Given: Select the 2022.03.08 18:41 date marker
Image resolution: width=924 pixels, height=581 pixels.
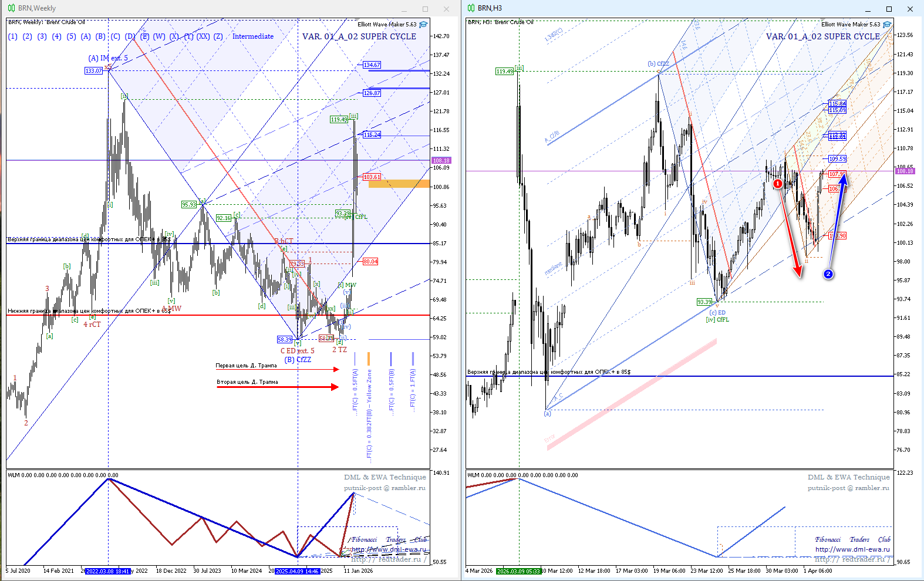Looking at the screenshot, I should click(108, 571).
